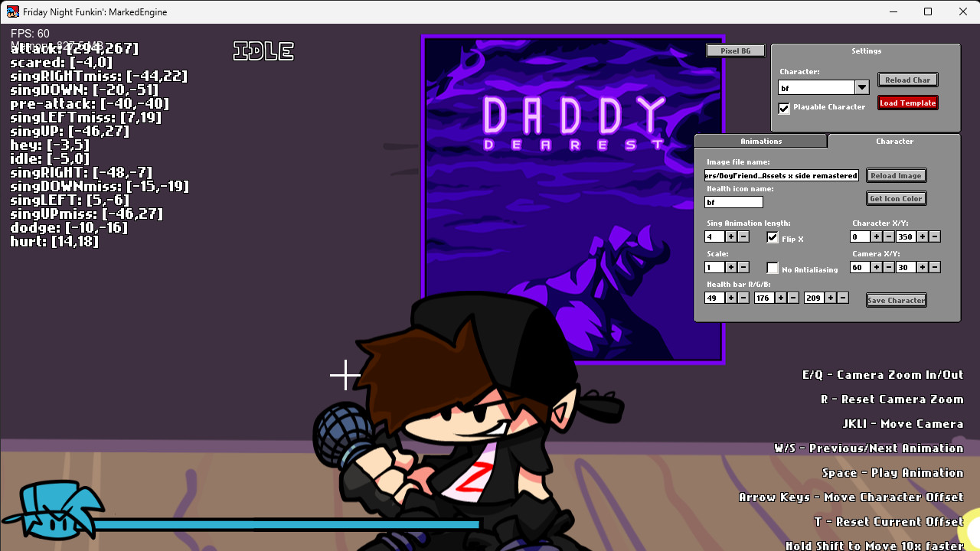Click the Get Icon Color button
980x551 pixels.
(x=897, y=199)
